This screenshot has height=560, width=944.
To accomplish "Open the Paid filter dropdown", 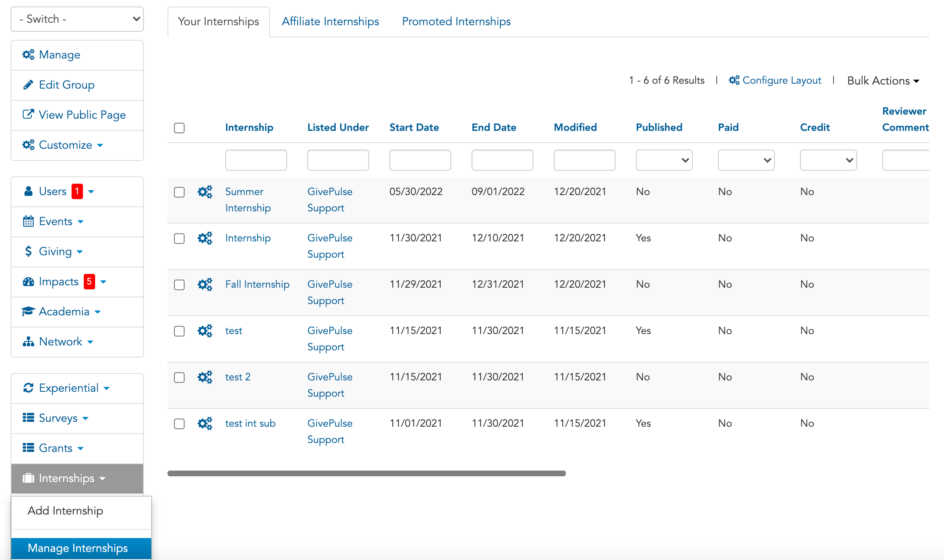I will click(x=746, y=160).
